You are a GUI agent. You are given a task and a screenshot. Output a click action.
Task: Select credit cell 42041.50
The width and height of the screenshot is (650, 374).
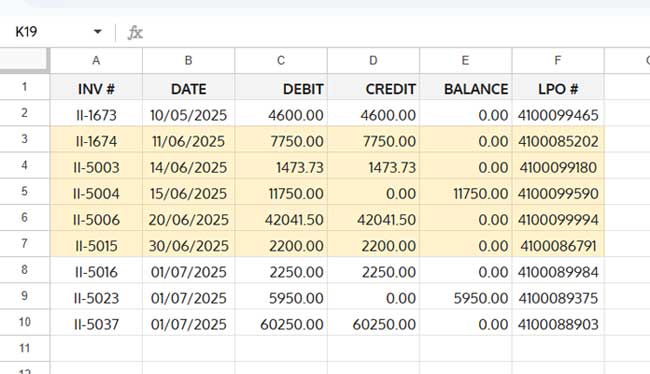coord(374,218)
